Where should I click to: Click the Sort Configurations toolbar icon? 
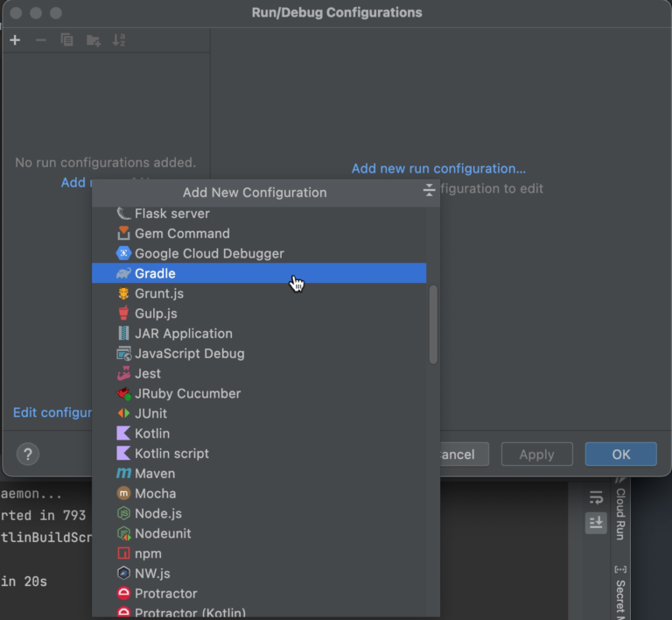tap(119, 40)
